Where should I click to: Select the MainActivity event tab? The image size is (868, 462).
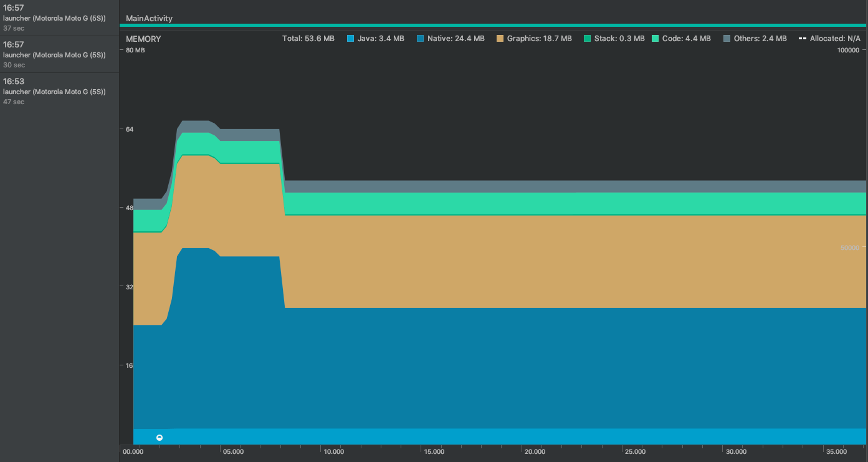[149, 18]
